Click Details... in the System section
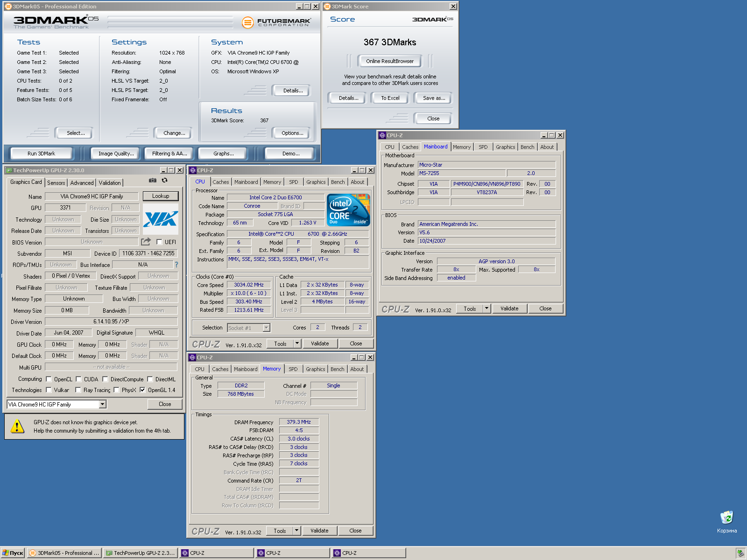The image size is (747, 560). pos(293,91)
